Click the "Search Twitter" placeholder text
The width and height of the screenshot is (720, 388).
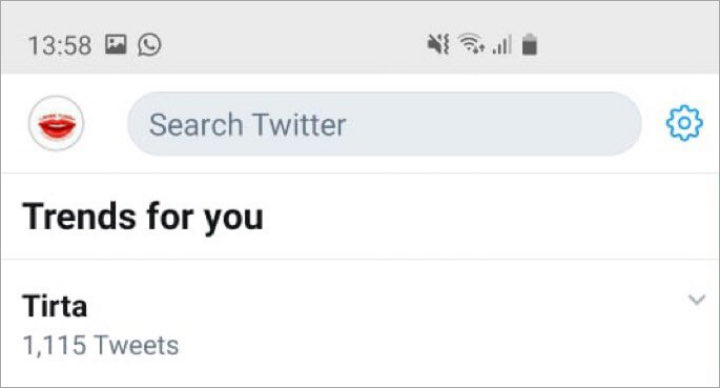coord(248,125)
